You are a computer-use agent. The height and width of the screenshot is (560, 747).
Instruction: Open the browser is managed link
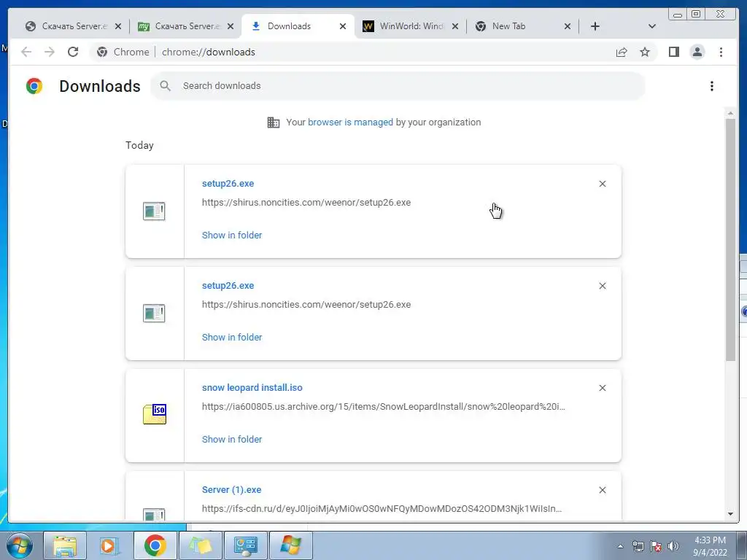[x=350, y=122]
